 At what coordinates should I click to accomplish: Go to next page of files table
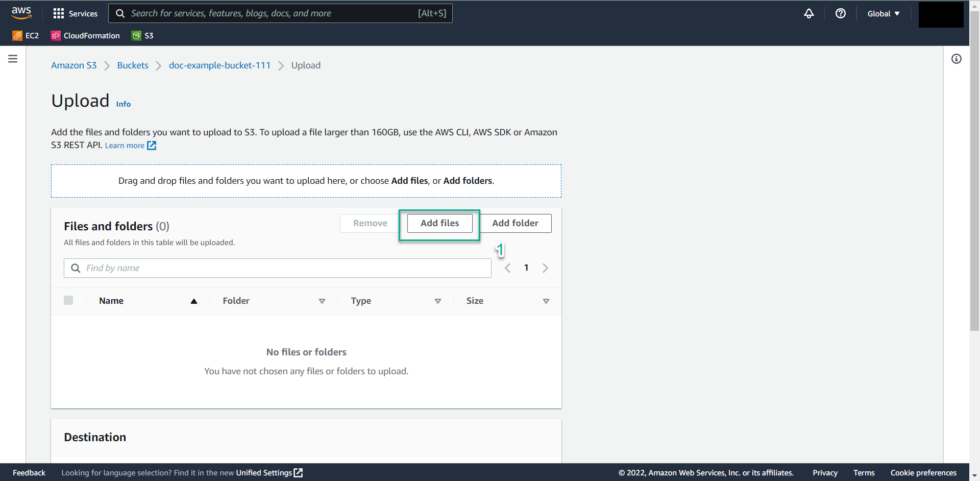(x=545, y=268)
